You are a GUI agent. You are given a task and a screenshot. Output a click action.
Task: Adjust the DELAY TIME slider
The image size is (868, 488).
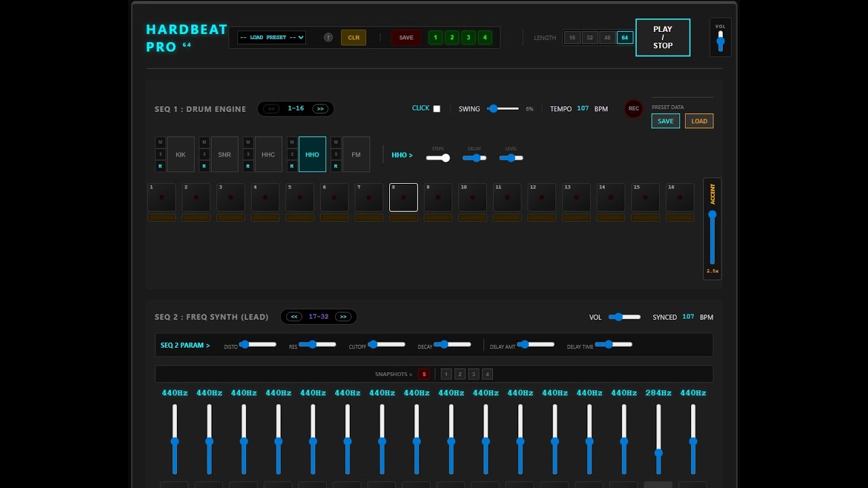pyautogui.click(x=614, y=344)
